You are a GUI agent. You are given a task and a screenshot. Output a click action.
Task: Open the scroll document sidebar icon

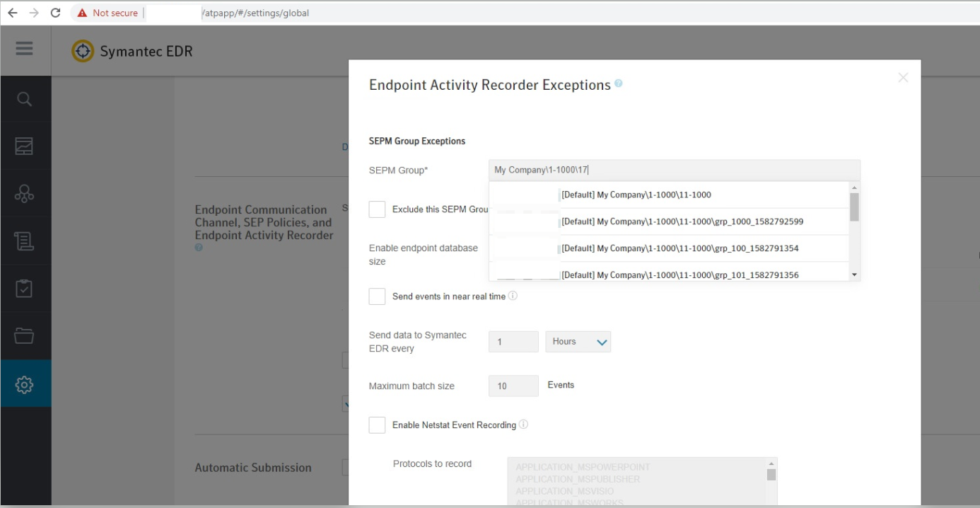[x=25, y=241]
